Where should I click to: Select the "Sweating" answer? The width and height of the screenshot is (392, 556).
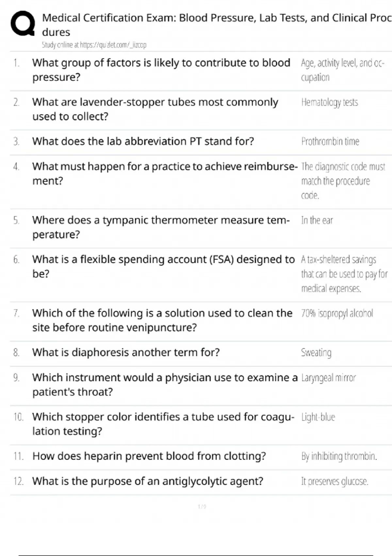point(316,353)
